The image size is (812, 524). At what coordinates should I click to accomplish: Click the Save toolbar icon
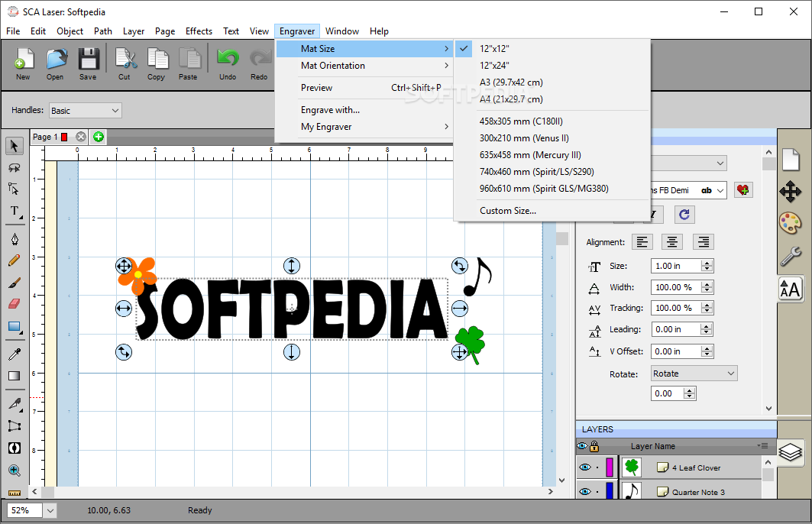pos(88,63)
